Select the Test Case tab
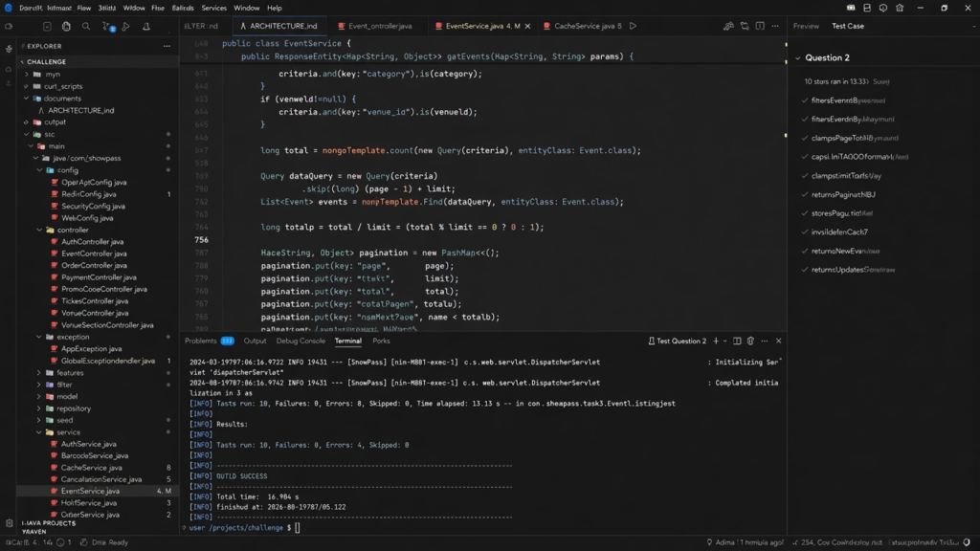This screenshot has height=551, width=980. (848, 26)
